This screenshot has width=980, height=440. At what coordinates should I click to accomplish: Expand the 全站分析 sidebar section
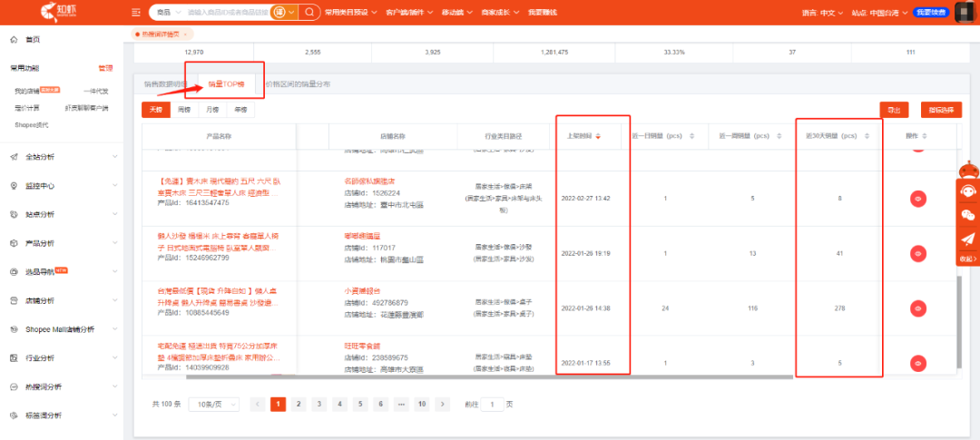[62, 157]
